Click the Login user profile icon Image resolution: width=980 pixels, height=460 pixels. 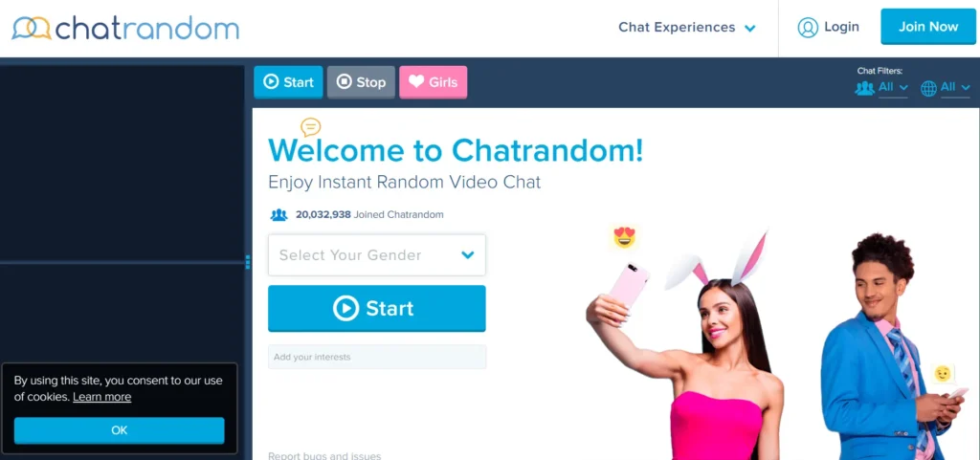(x=808, y=28)
